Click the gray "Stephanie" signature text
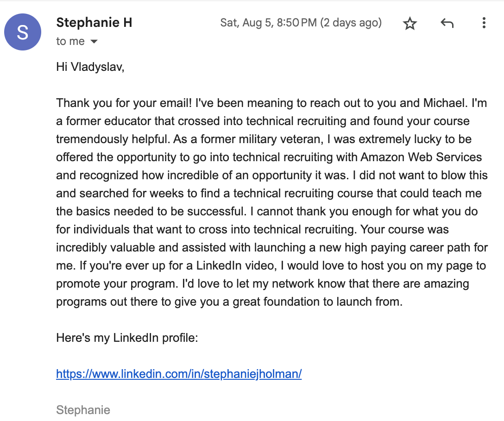Screen dimensions: 504x421 83,410
